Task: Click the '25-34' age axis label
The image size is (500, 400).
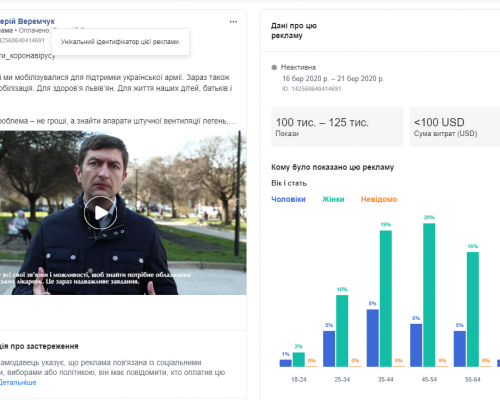Action: click(x=342, y=379)
